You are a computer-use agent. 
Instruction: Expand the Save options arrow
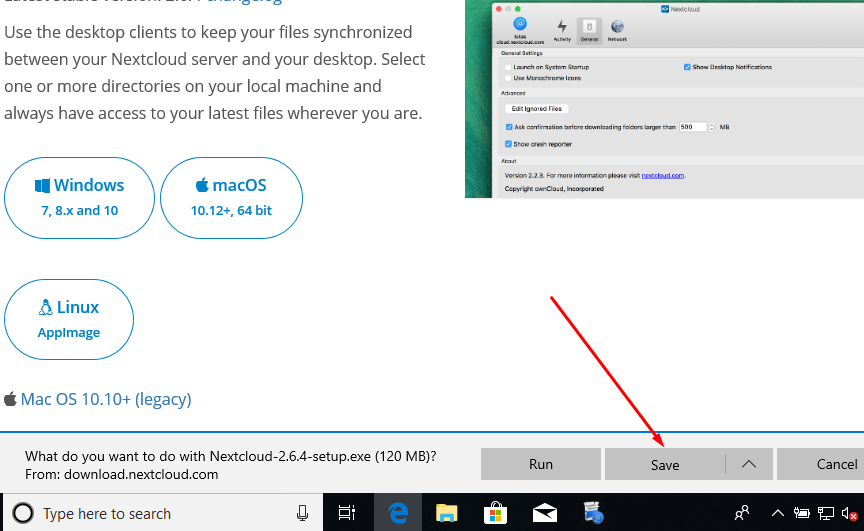tap(748, 464)
